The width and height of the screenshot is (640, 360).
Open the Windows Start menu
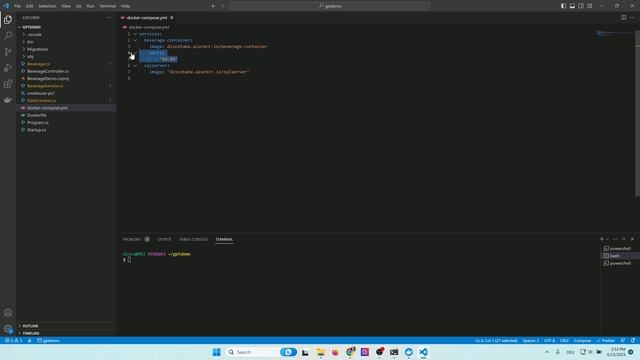click(216, 352)
